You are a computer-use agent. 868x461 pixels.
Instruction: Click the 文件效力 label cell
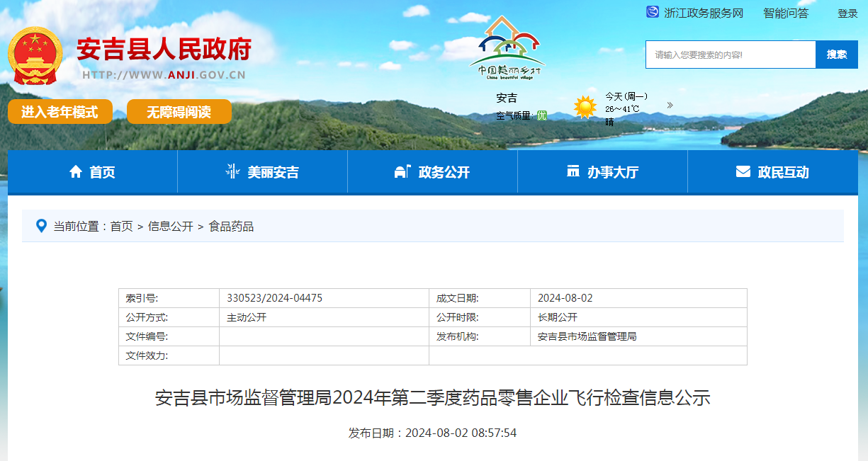[169, 355]
